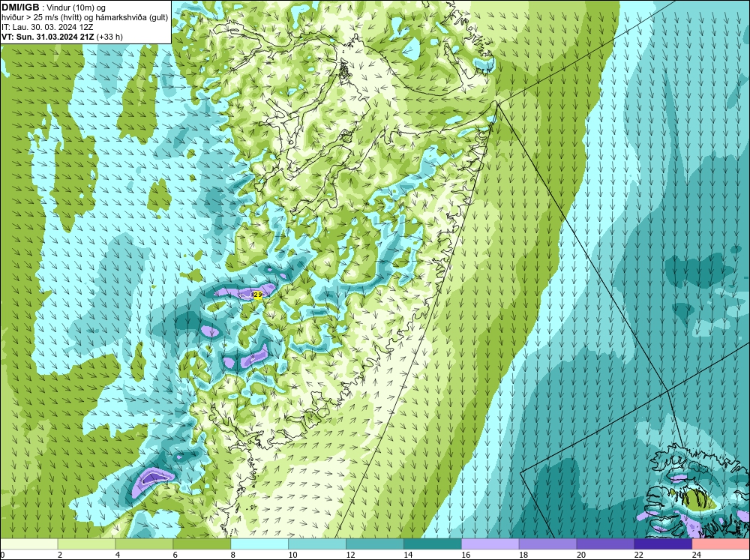
Task: Click the '10' scale label
Action: (292, 555)
